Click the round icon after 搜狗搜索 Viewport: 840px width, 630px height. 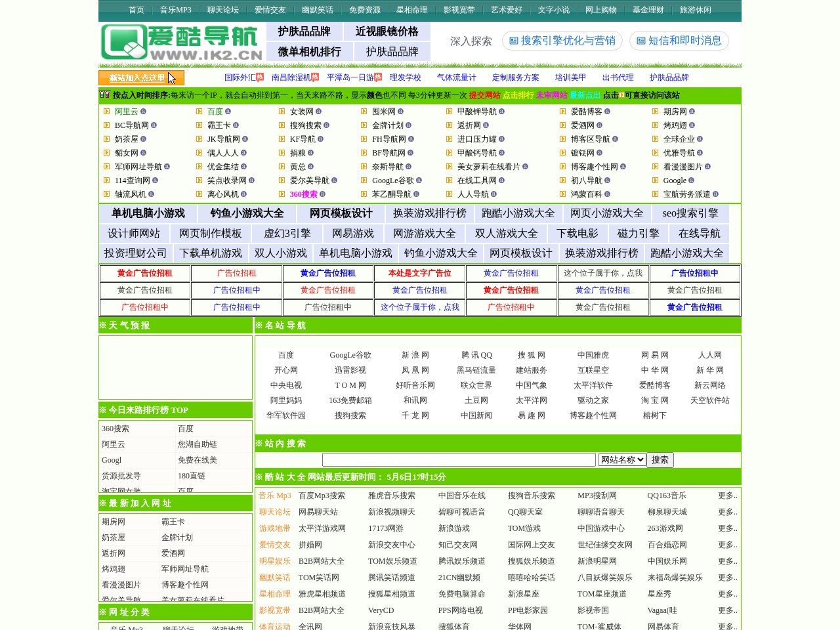coord(326,125)
